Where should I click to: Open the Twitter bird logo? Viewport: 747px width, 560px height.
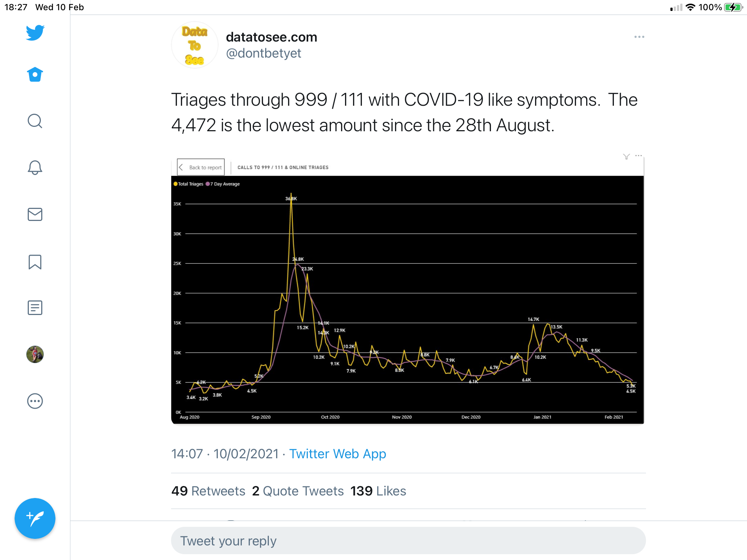35,33
